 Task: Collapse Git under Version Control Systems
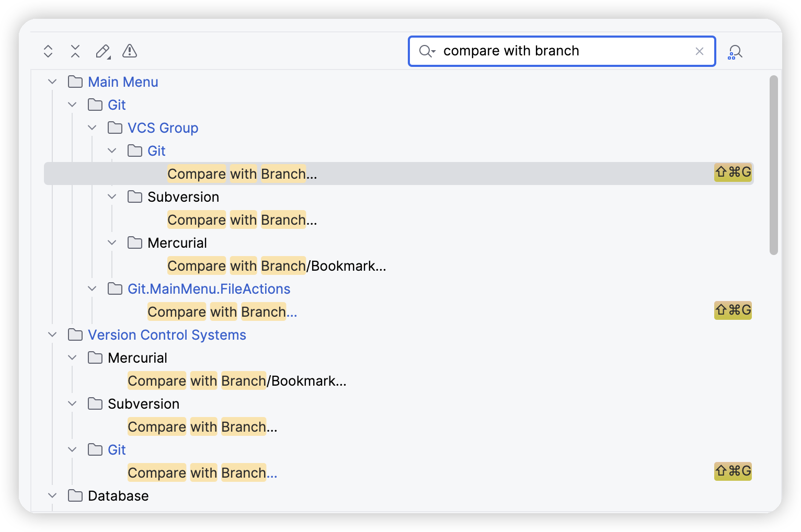[x=72, y=450]
